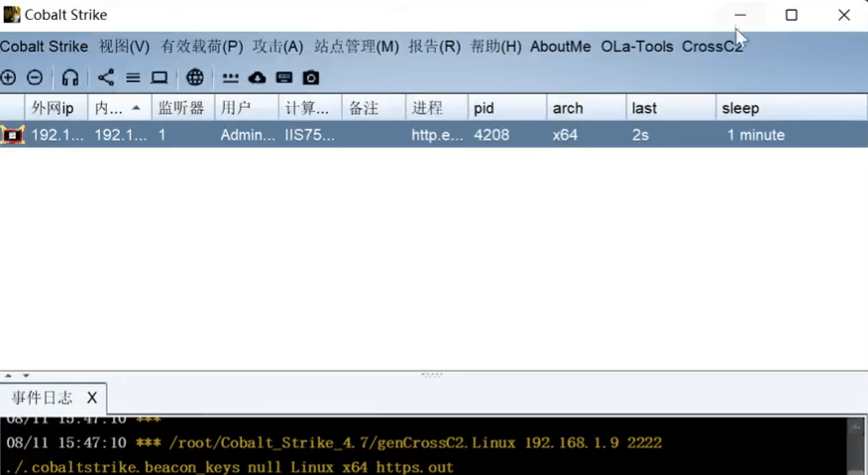Click the genCrossC2.Linux log line
The image size is (868, 475).
coord(334,443)
